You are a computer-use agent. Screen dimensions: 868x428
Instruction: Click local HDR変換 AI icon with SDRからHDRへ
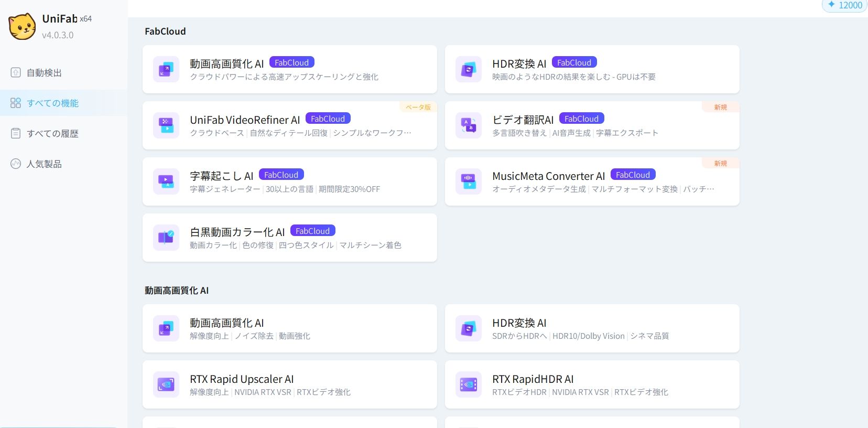coord(469,328)
